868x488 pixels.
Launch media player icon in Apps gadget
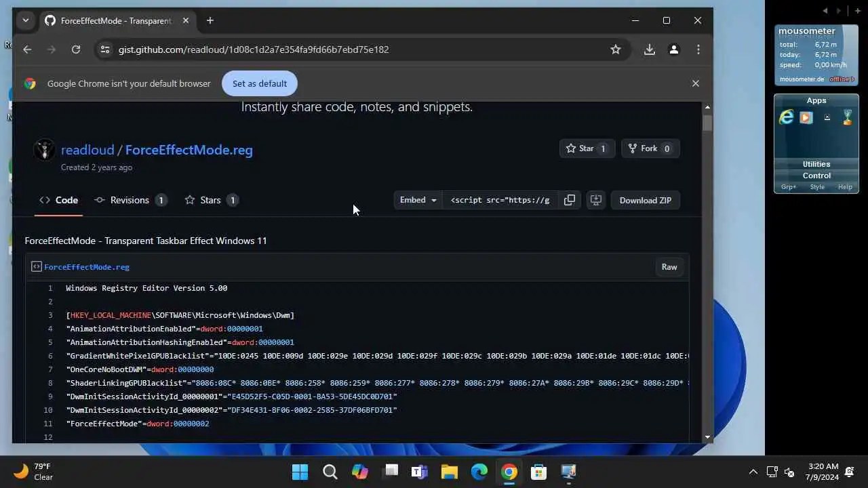[806, 117]
